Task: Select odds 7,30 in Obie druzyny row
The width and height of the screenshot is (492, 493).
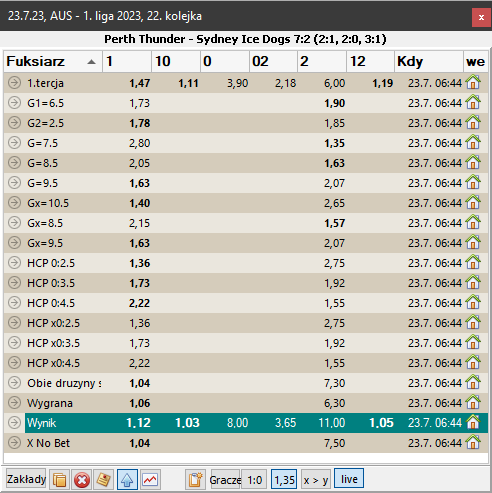Action: [335, 383]
